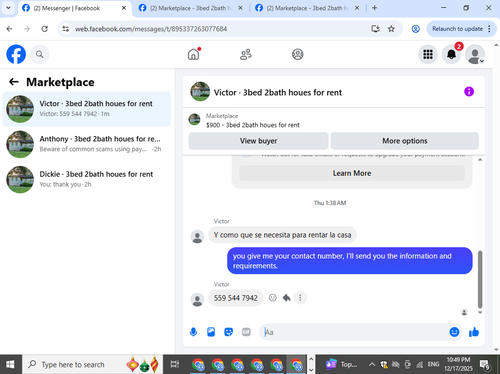Image resolution: width=500 pixels, height=374 pixels.
Task: Click Victor's avatar in chat header
Action: point(200,92)
